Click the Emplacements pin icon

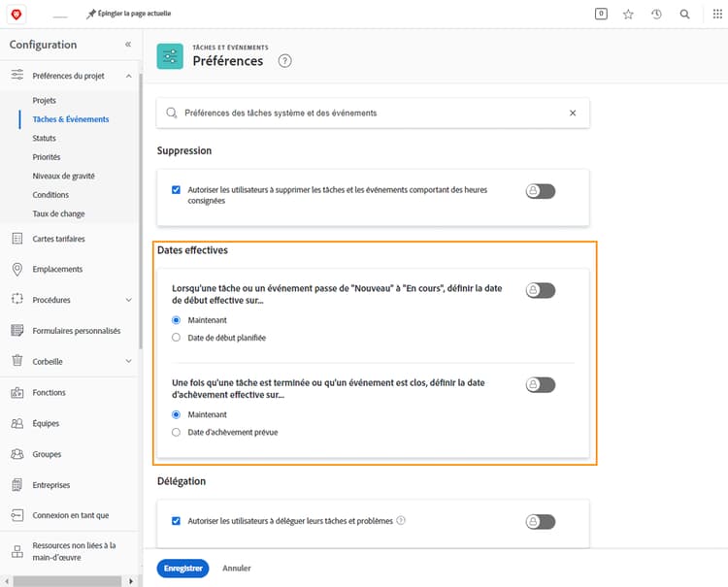[x=17, y=269]
